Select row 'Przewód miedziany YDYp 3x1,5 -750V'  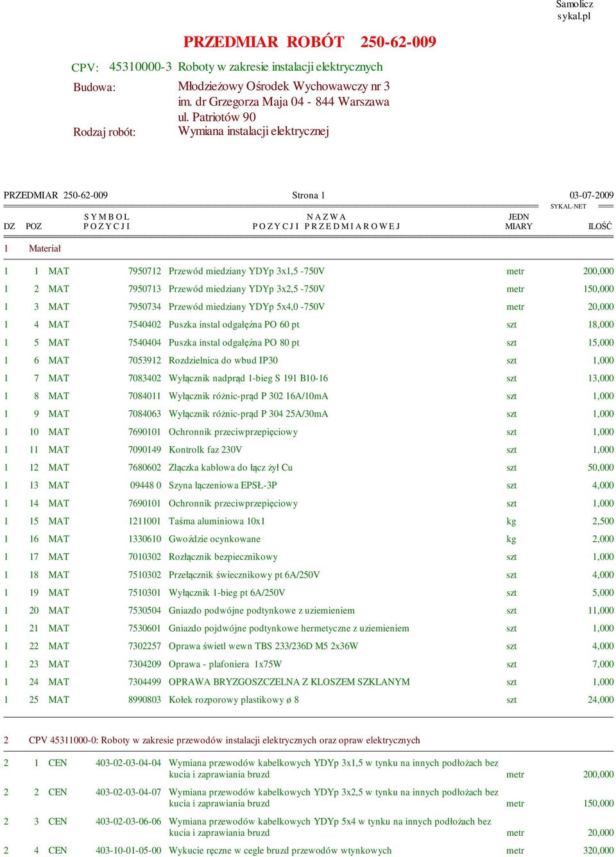coord(308,271)
